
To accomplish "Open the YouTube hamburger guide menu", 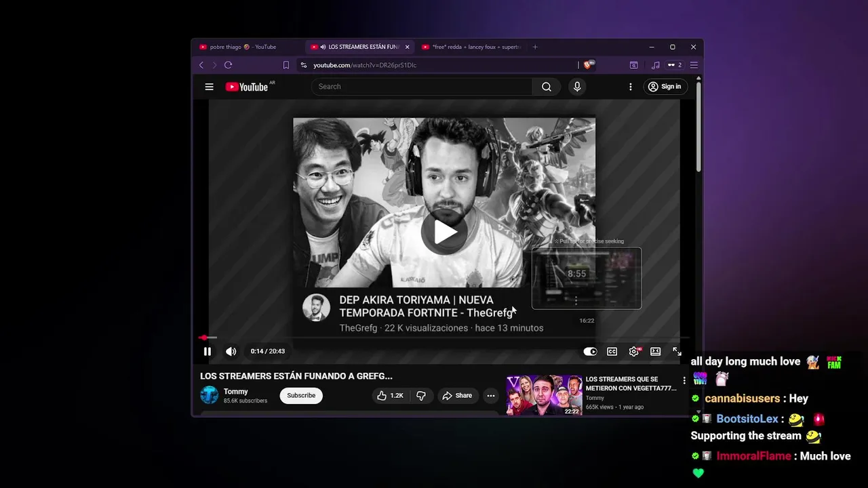I will [209, 87].
